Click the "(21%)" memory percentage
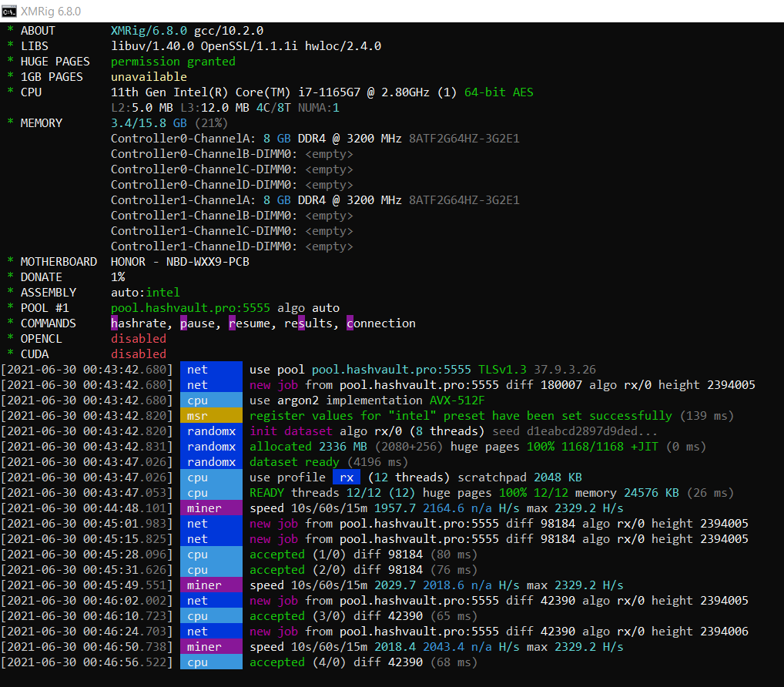Screen dimensions: 784x687 [211, 123]
